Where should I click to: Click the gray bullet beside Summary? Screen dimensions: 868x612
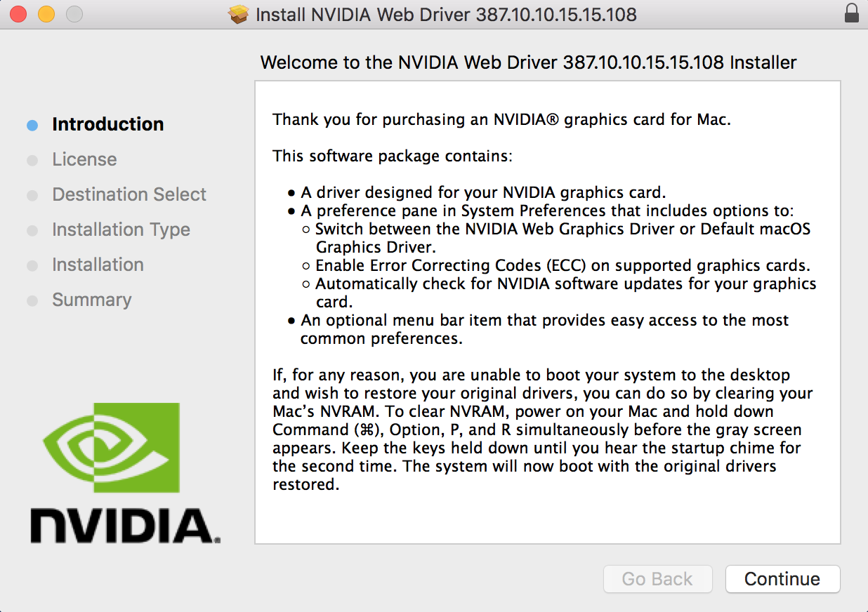tap(32, 301)
